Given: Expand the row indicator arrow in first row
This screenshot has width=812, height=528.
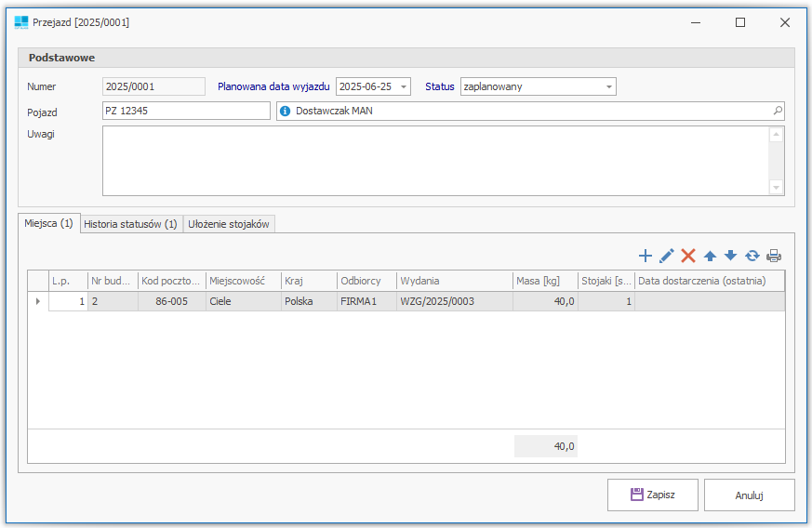Looking at the screenshot, I should click(x=37, y=301).
